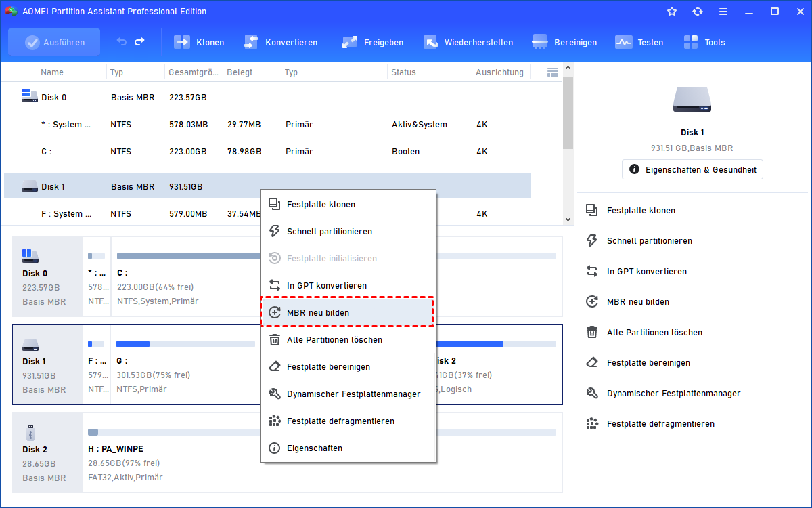Click Alle Partitionen löschen in right panel

(654, 333)
